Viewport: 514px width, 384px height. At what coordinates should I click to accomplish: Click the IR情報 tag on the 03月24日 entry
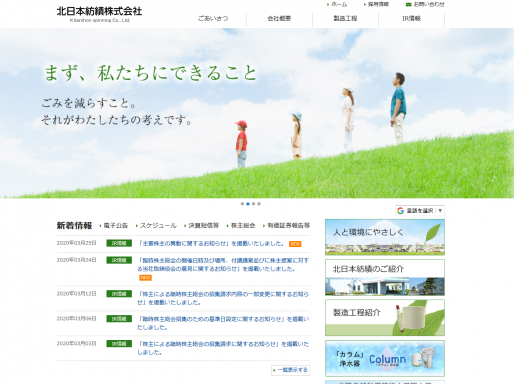(119, 260)
